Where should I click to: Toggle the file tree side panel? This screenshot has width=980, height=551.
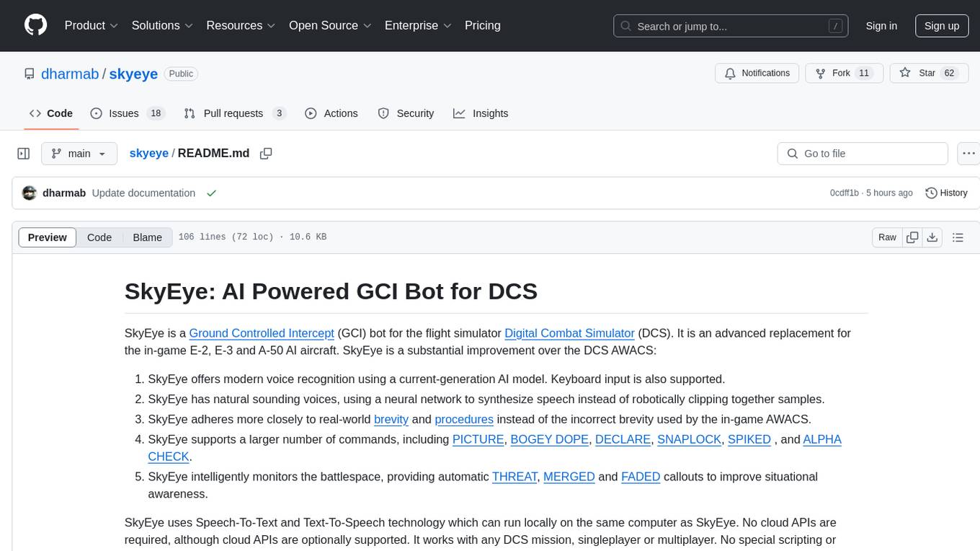[x=24, y=154]
